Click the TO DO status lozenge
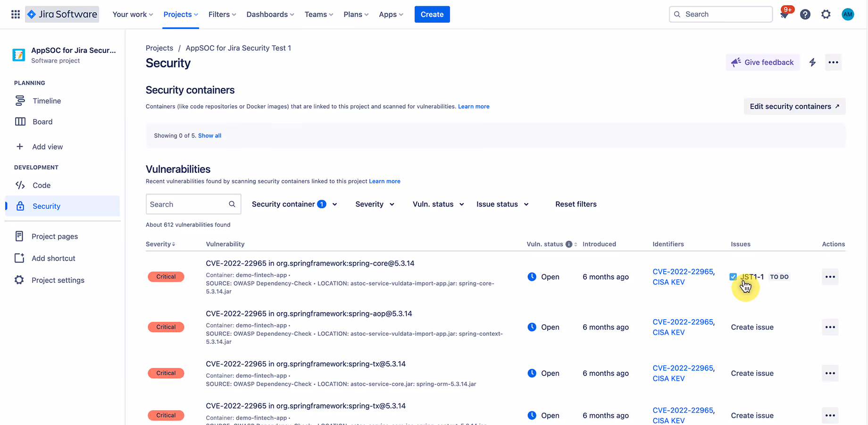Screen dimensions: 868x425 pos(779,277)
